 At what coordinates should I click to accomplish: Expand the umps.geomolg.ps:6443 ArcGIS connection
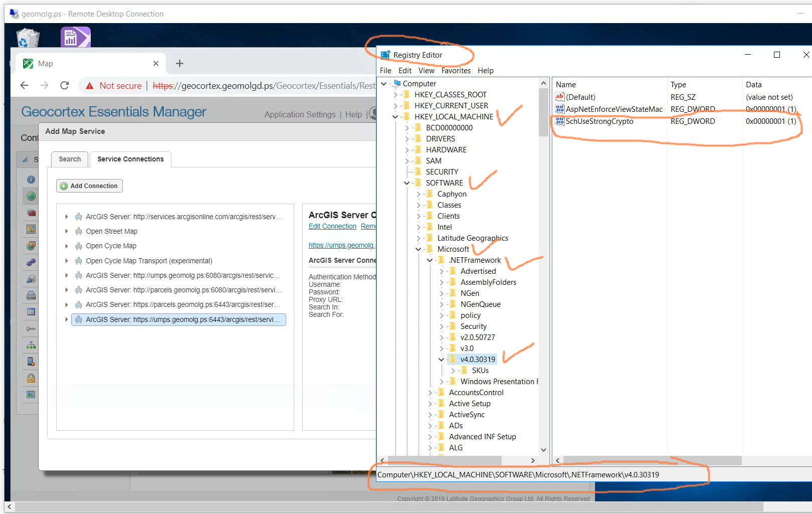(66, 319)
